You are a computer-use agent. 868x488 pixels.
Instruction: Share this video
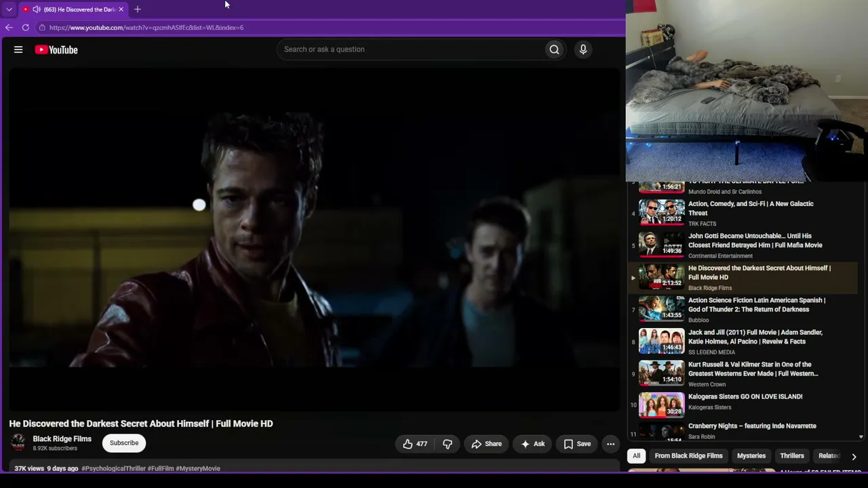pos(486,444)
